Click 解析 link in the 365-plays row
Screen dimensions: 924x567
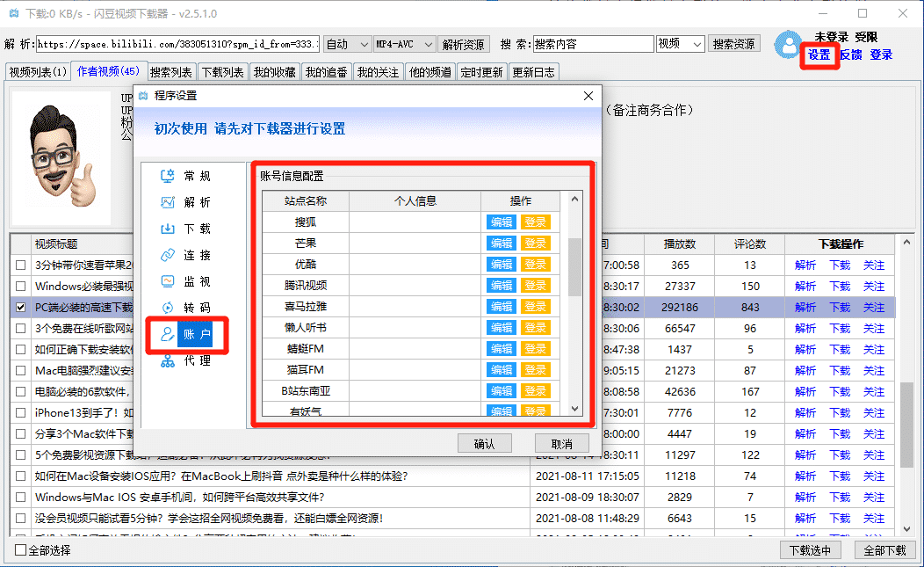click(805, 265)
